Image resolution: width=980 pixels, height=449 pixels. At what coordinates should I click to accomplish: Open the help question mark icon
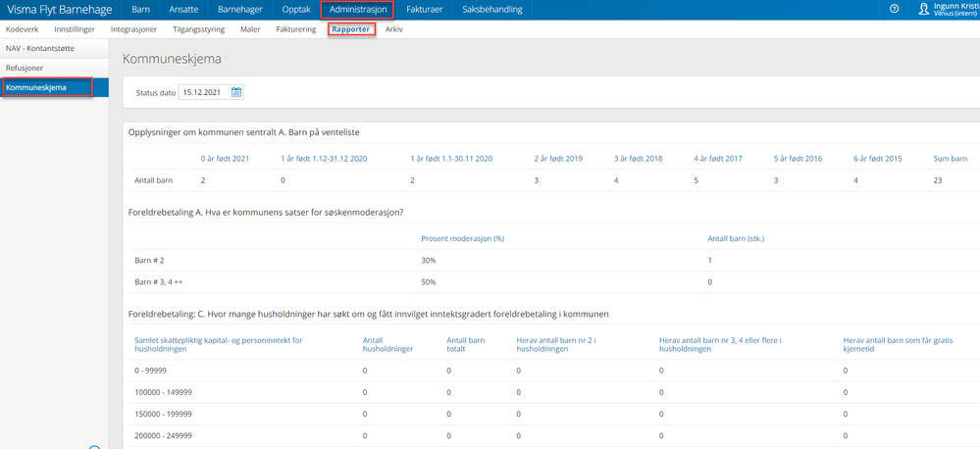894,9
